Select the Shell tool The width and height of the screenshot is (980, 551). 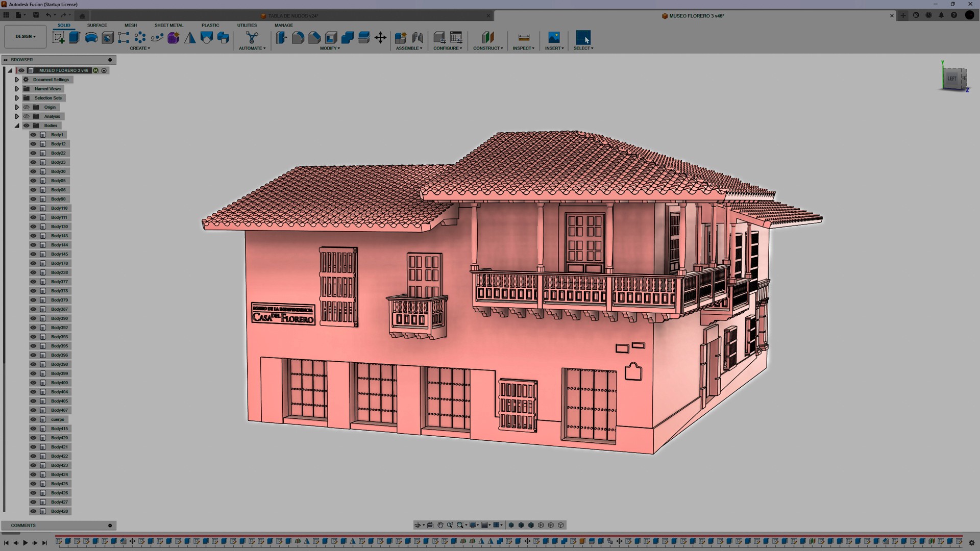pyautogui.click(x=331, y=37)
